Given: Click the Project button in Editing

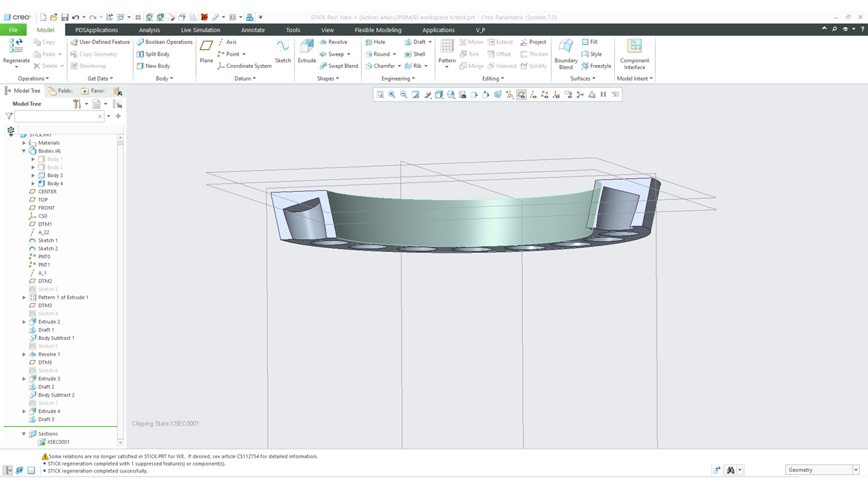Looking at the screenshot, I should click(x=533, y=42).
